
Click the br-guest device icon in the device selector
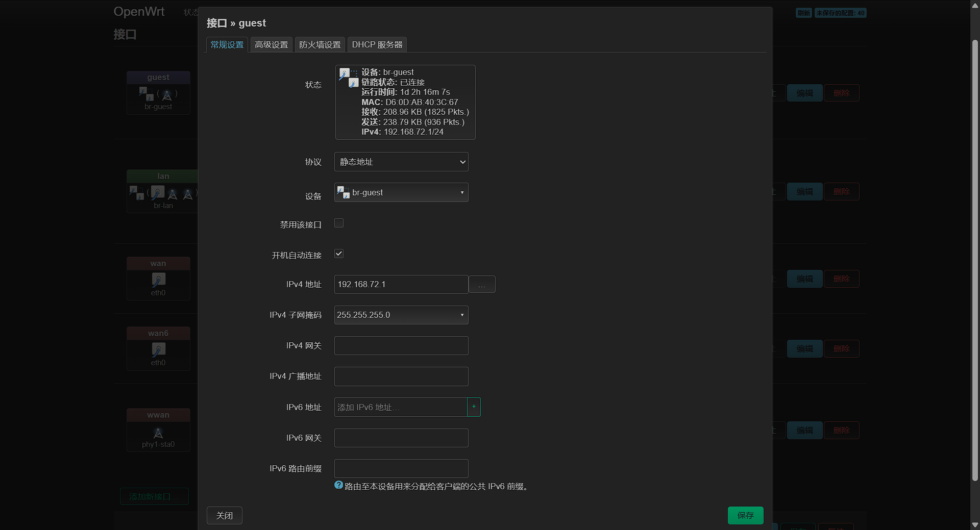343,192
